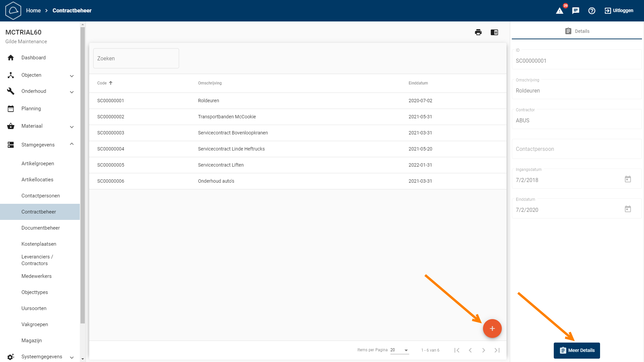Open the Ingangsdatum calendar picker
Viewport: 644px width, 362px height.
628,179
